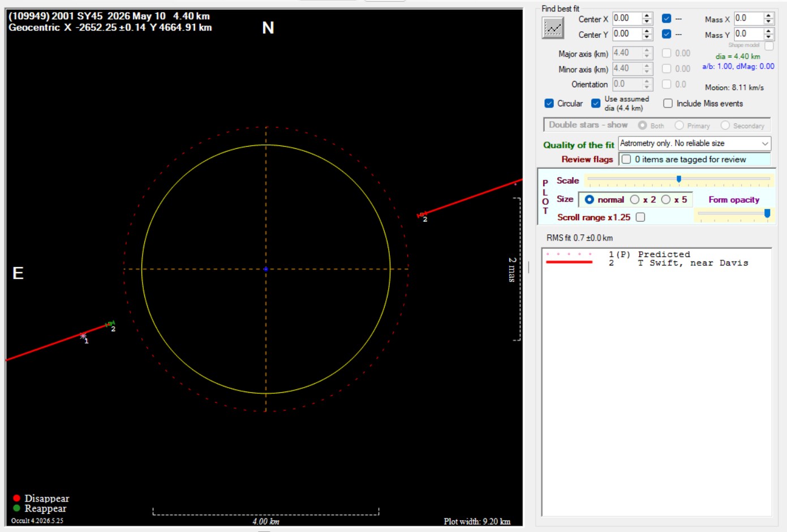This screenshot has width=787, height=532.
Task: Enable Scroll range x1.25 checkbox
Action: (640, 217)
